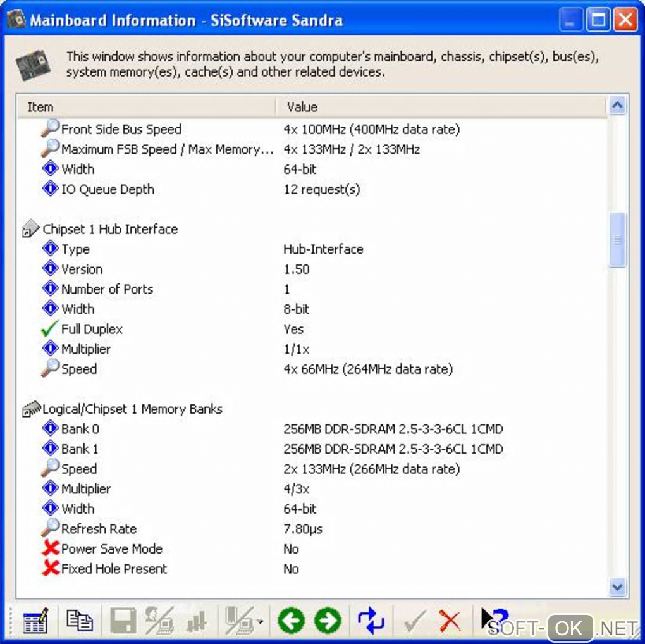The width and height of the screenshot is (645, 644).
Task: Click the memory module icon for Logical/Chipset 1 Memory Banks
Action: [31, 409]
